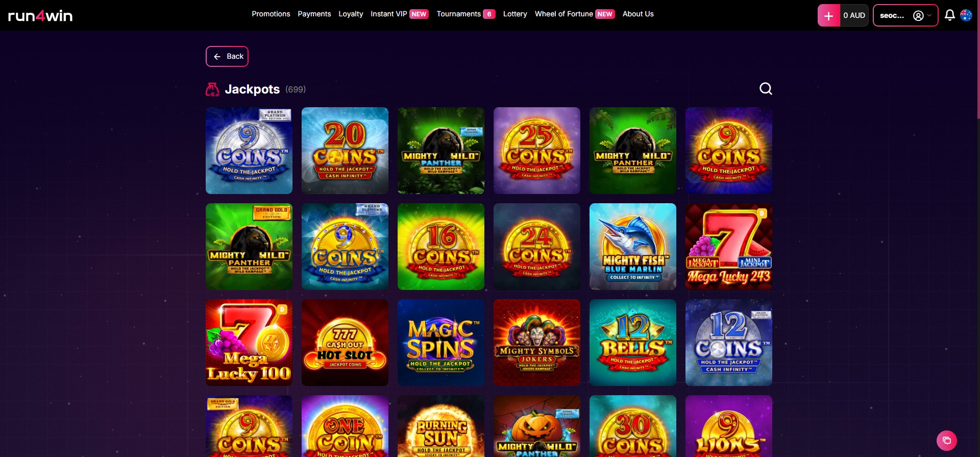Click the user profile avatar icon
980x457 pixels.
coord(918,16)
